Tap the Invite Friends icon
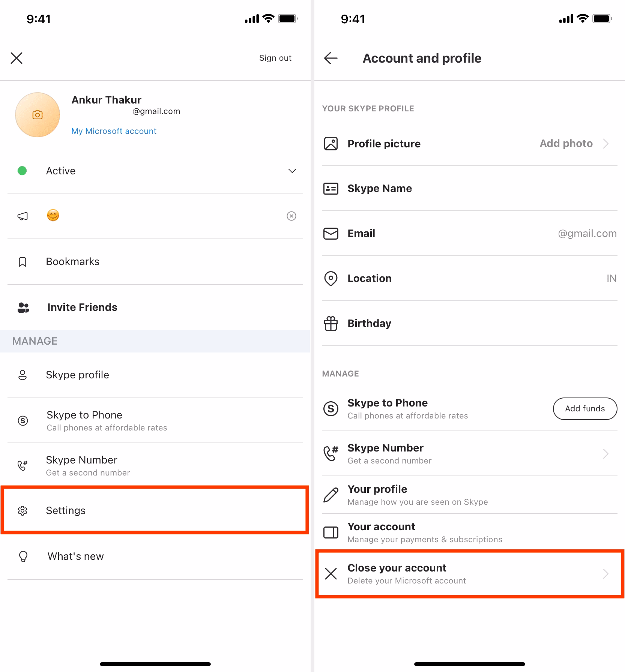This screenshot has width=625, height=672. [23, 307]
